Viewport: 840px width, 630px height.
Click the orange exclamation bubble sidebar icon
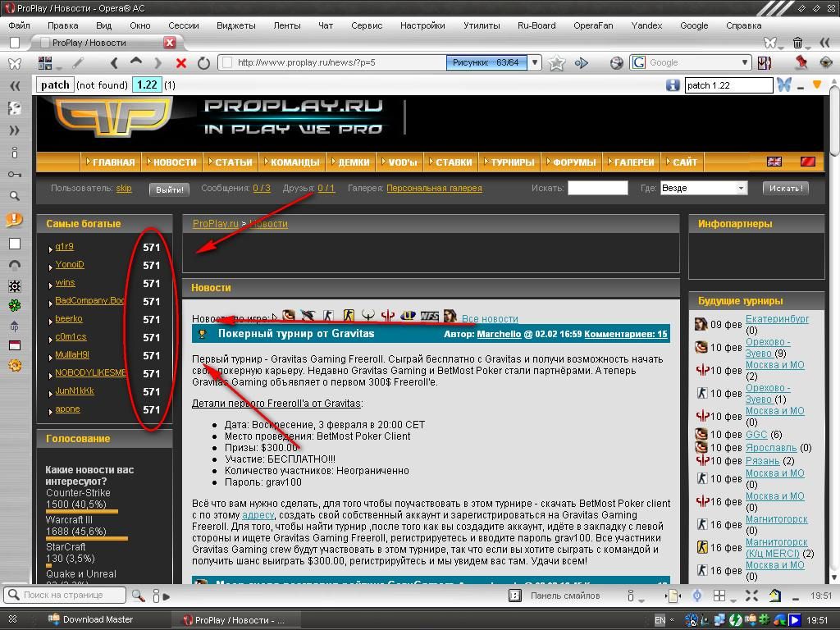[x=14, y=219]
